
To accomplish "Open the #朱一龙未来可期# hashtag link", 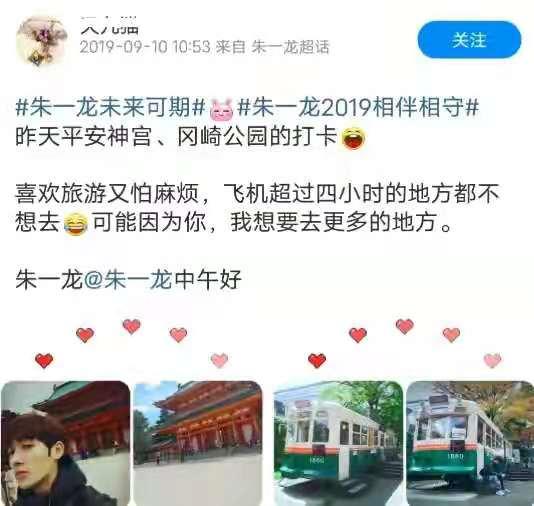I will (110, 108).
